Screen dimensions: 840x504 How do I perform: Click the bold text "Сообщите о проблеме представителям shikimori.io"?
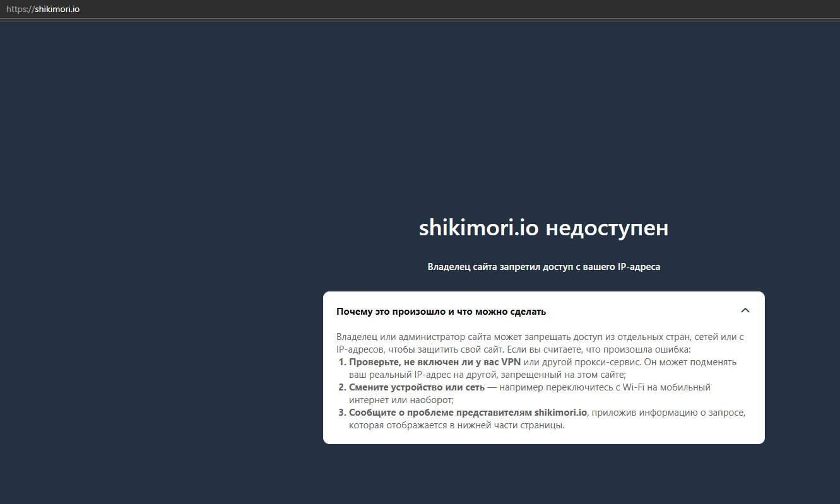click(468, 413)
